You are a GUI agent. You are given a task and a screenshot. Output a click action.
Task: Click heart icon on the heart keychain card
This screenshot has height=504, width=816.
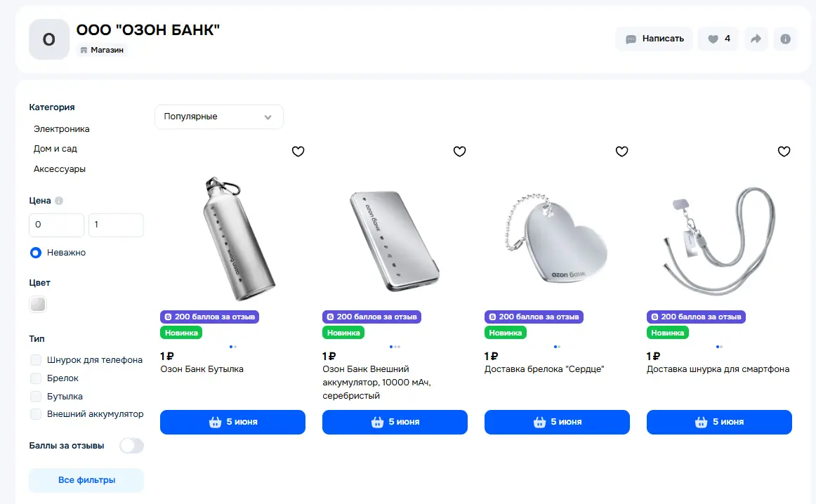point(622,152)
